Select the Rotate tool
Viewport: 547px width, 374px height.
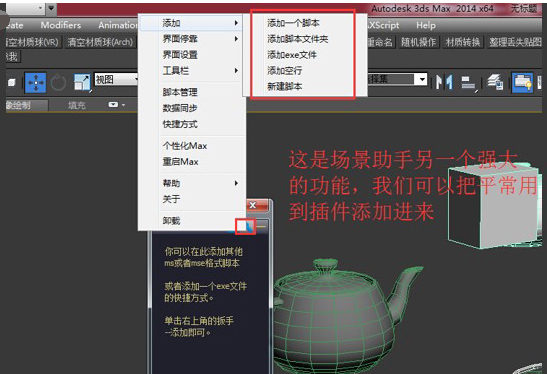(58, 83)
